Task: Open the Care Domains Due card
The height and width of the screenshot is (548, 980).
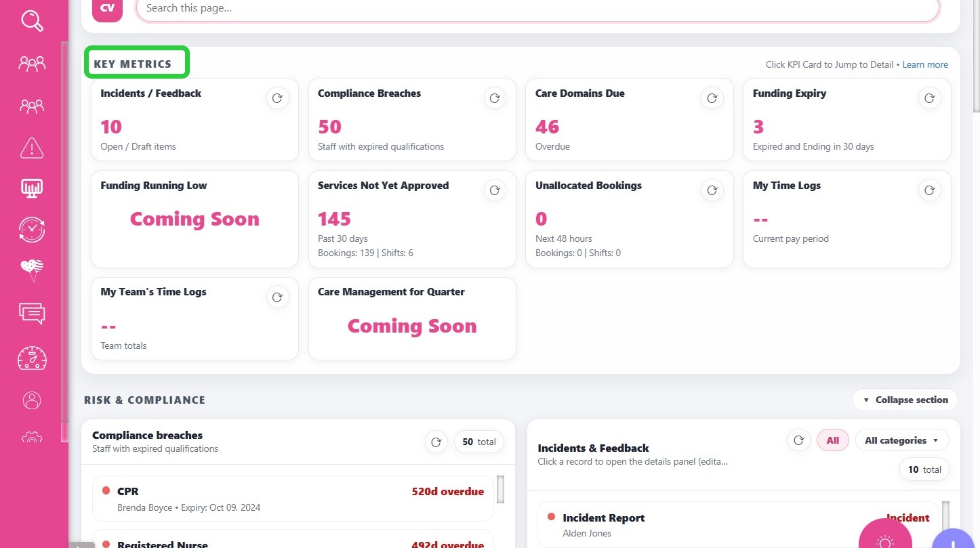Action: click(629, 119)
